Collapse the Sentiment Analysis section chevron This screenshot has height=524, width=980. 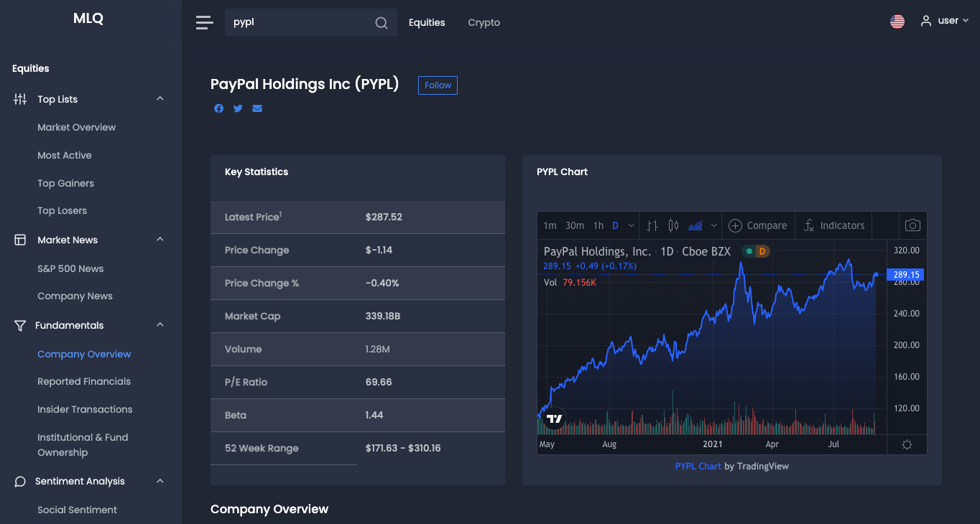[160, 480]
